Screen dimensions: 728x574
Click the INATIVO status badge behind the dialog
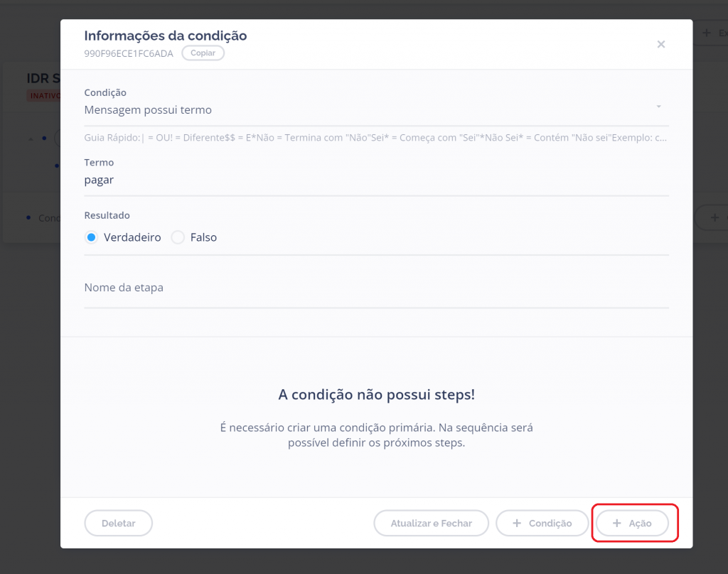click(x=43, y=95)
